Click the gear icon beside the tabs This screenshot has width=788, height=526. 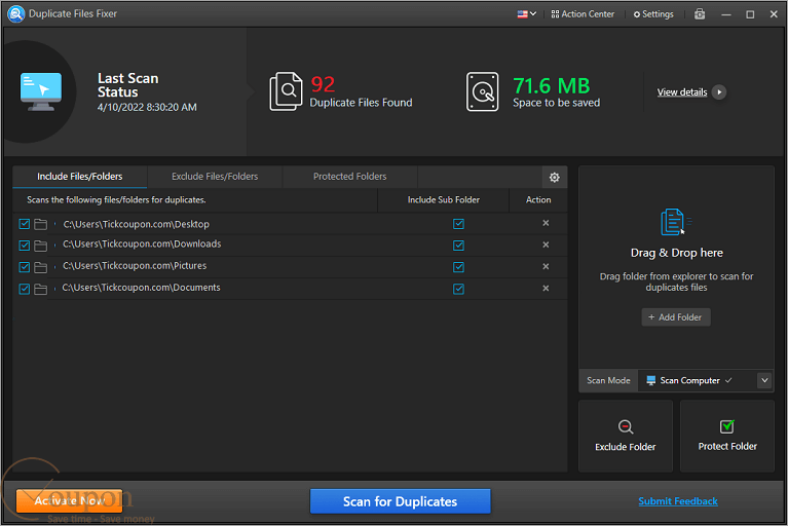pyautogui.click(x=554, y=177)
